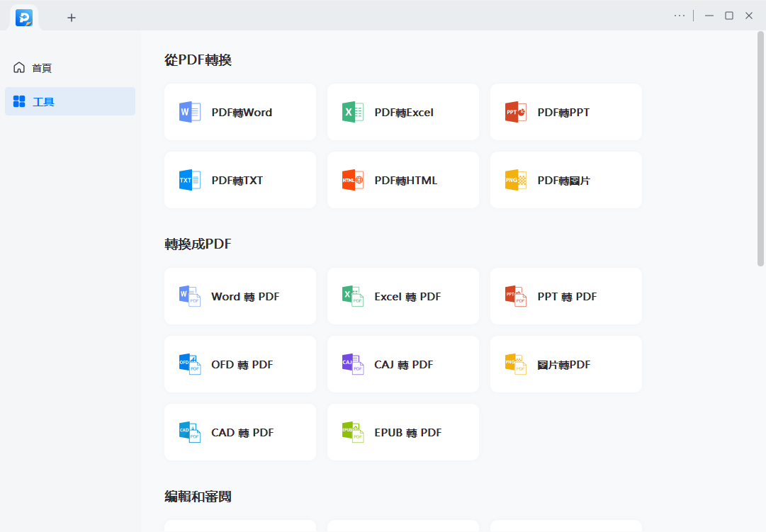Click the vertical scrollbar thumb
Image resolution: width=766 pixels, height=532 pixels.
[x=760, y=149]
